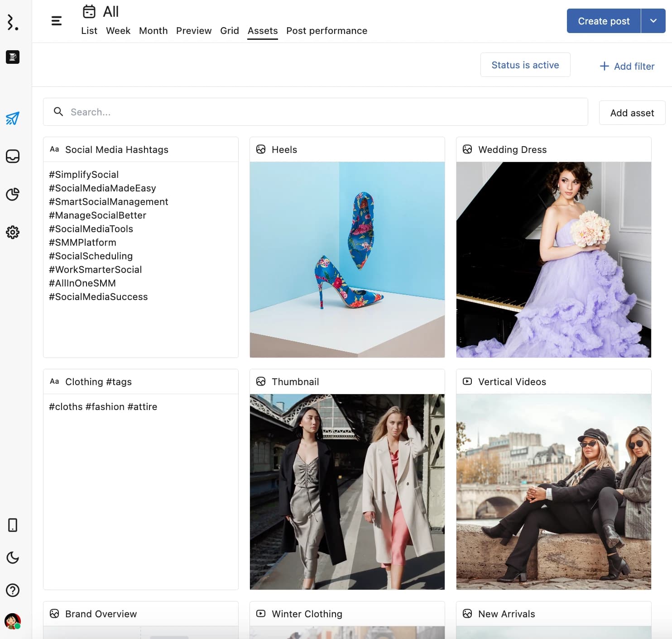Open the Settings gear in sidebar
Viewport: 672px width, 639px height.
click(x=13, y=233)
